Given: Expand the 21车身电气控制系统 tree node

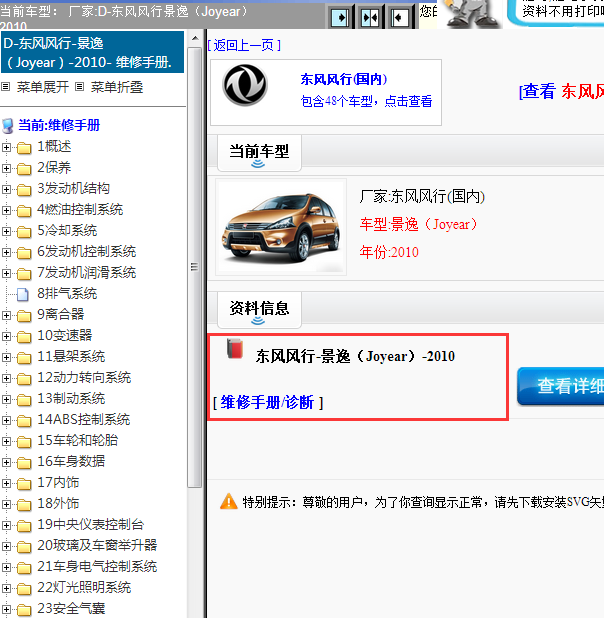Looking at the screenshot, I should point(6,567).
